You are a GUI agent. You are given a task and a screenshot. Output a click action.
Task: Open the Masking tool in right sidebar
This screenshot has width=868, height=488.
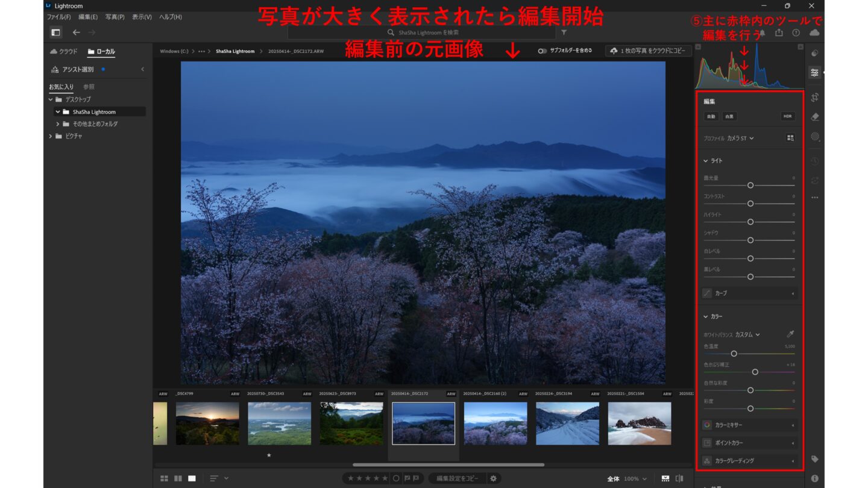coord(815,137)
